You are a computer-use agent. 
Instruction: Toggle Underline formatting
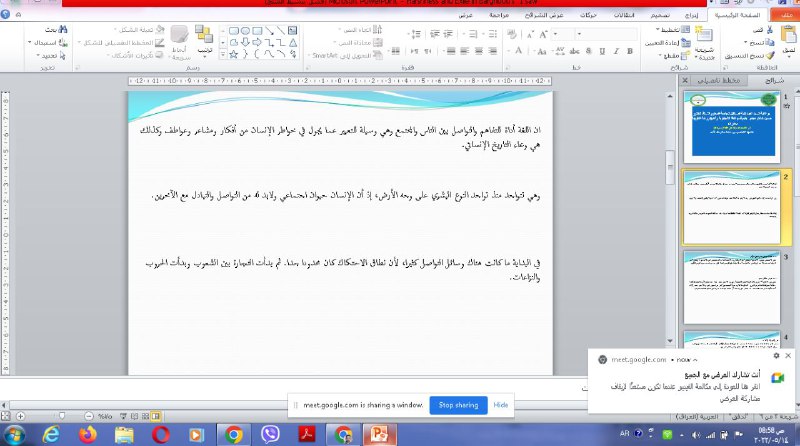(x=603, y=51)
